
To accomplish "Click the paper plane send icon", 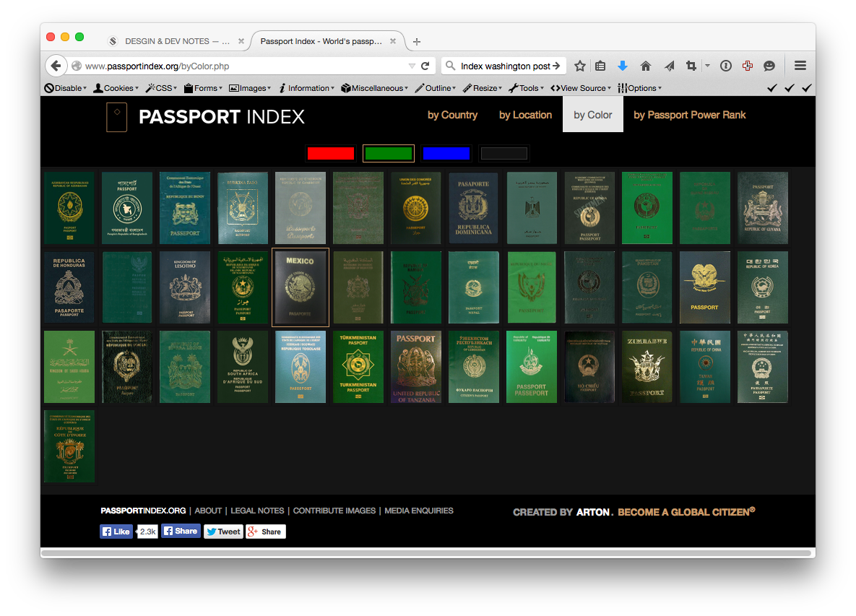I will click(x=670, y=66).
